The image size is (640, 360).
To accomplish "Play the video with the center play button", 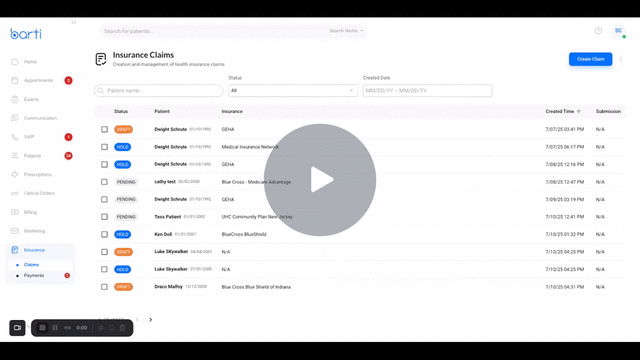I will pyautogui.click(x=320, y=180).
